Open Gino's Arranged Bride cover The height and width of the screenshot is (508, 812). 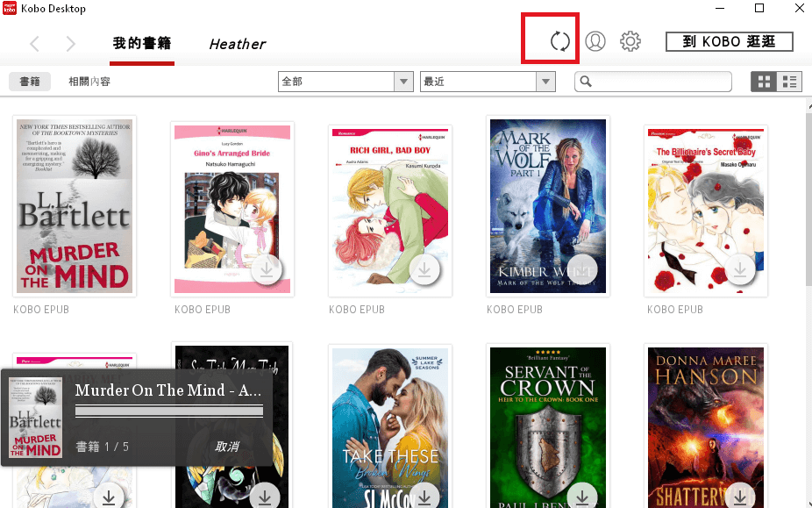click(232, 209)
